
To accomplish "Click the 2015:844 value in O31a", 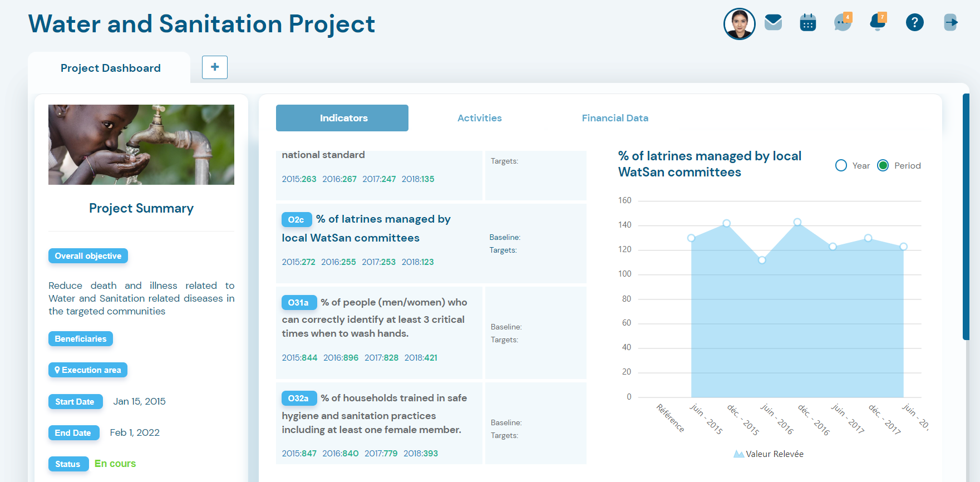I will tap(299, 358).
